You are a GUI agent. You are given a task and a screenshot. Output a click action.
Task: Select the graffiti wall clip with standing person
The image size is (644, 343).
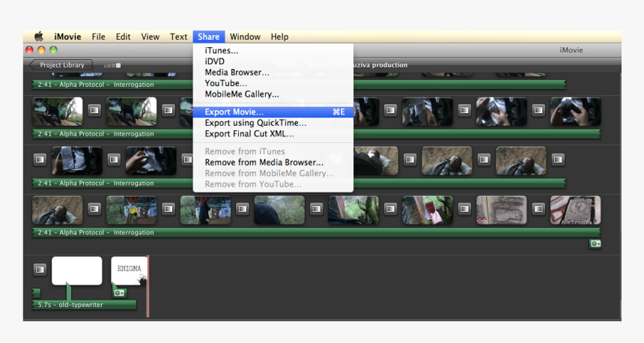click(x=205, y=210)
